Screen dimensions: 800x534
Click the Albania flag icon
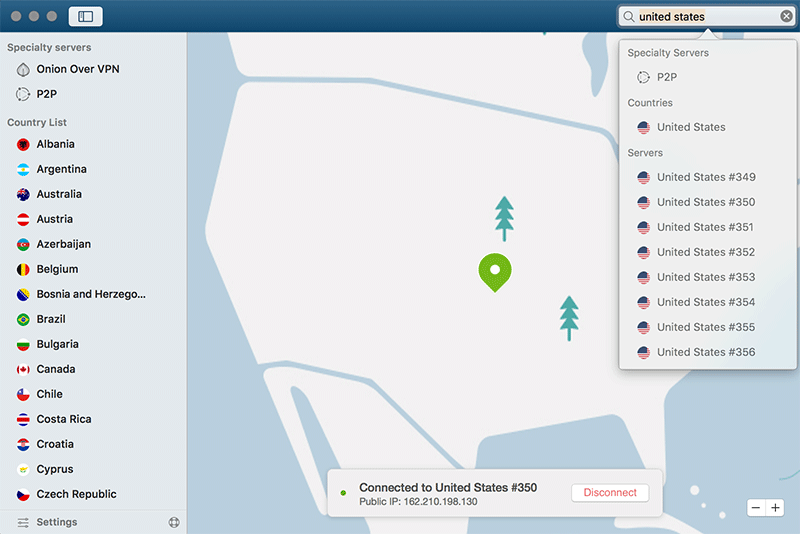[x=23, y=144]
